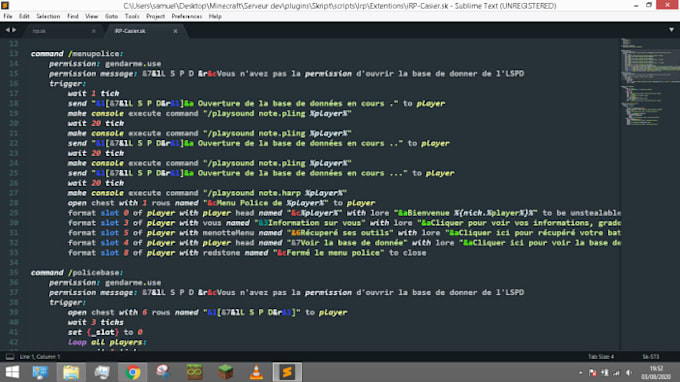Toggle the side bar panel icon in status bar
The height and width of the screenshot is (382, 680).
(x=10, y=357)
